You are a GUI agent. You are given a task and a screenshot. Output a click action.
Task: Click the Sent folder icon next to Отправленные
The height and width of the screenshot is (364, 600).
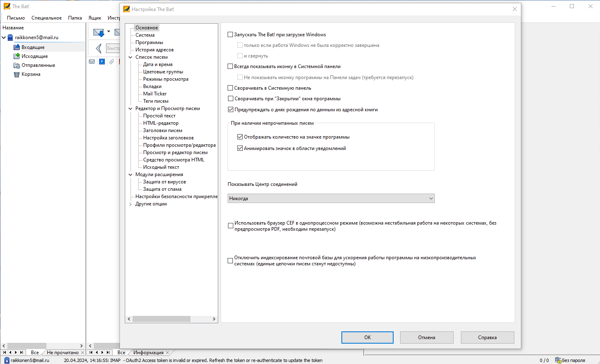coord(17,65)
